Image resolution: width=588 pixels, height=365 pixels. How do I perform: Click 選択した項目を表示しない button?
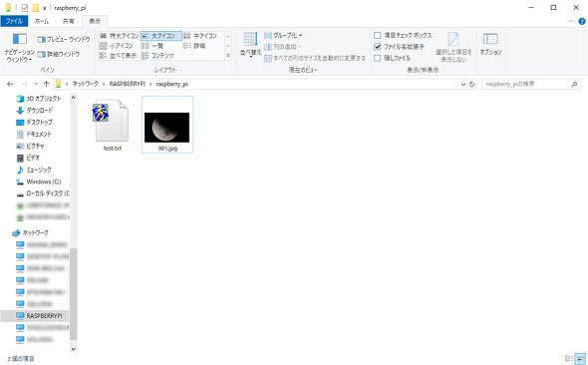click(x=453, y=47)
